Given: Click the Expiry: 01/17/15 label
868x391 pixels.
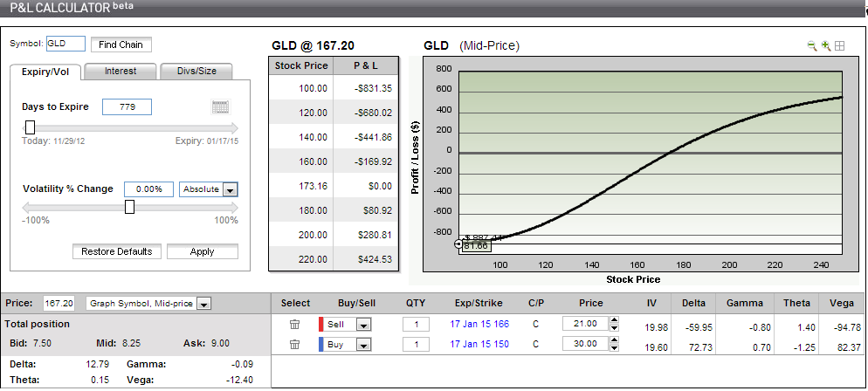Looking at the screenshot, I should (207, 141).
